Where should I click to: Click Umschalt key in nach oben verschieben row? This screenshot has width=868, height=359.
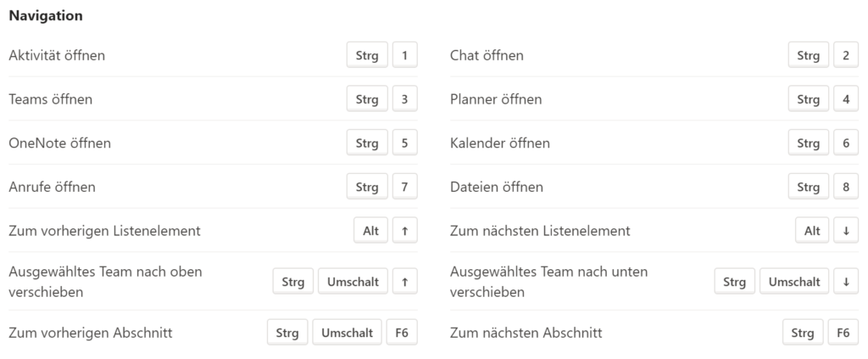(353, 282)
